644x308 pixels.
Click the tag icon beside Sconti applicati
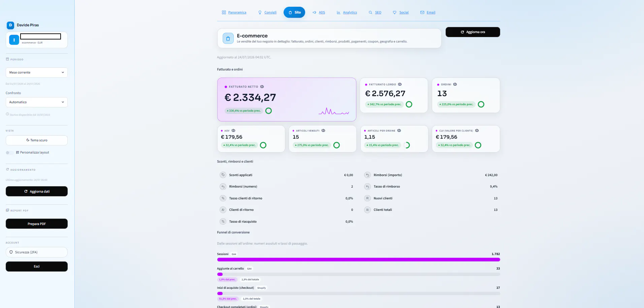pyautogui.click(x=223, y=175)
